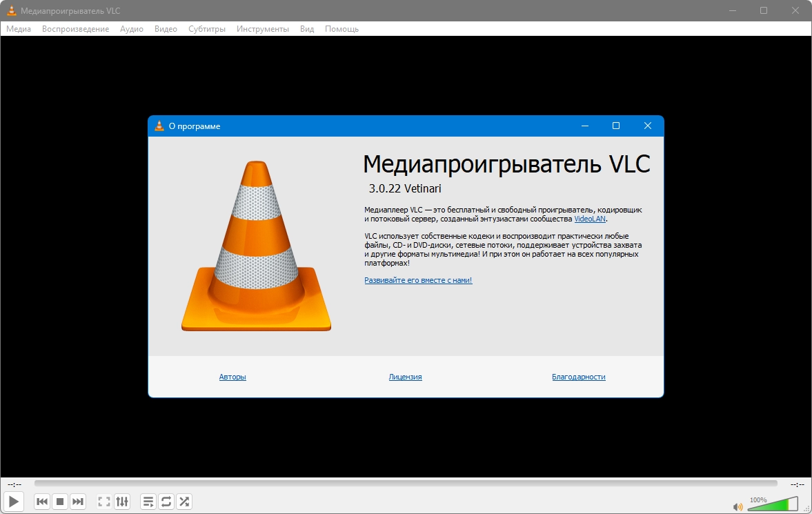Skip to the previous media track
The image size is (812, 514).
click(42, 502)
